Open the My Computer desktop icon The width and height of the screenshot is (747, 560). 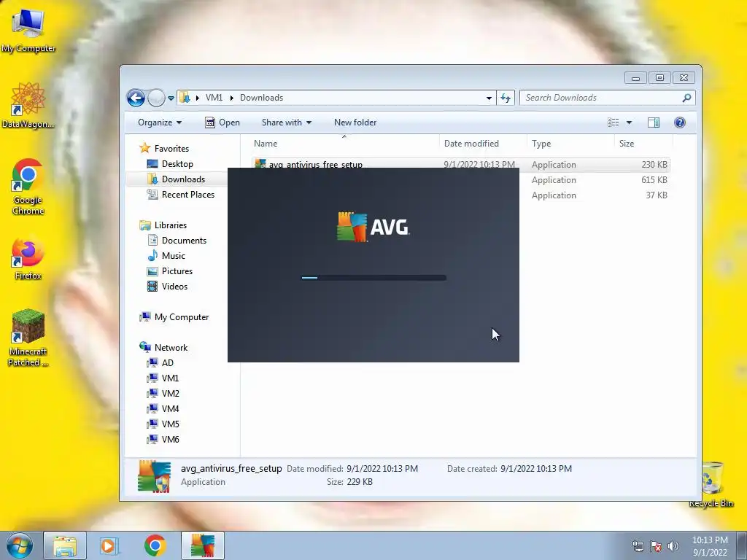[28, 31]
